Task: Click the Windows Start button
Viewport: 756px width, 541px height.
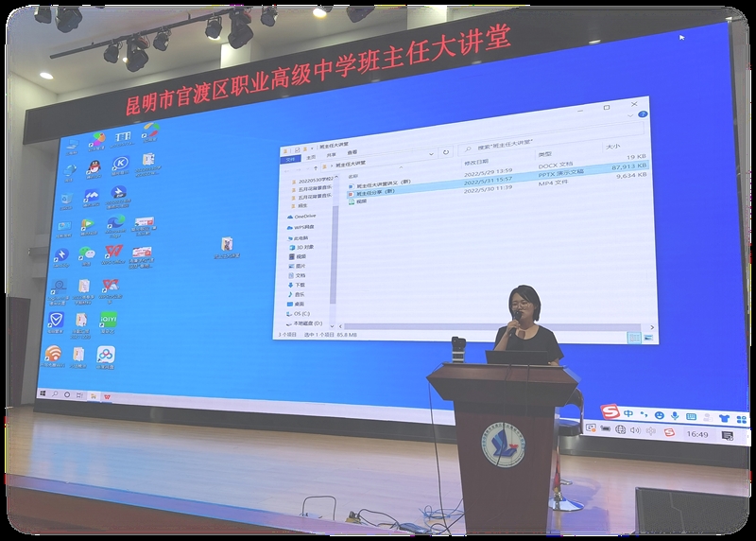Action: tap(43, 392)
